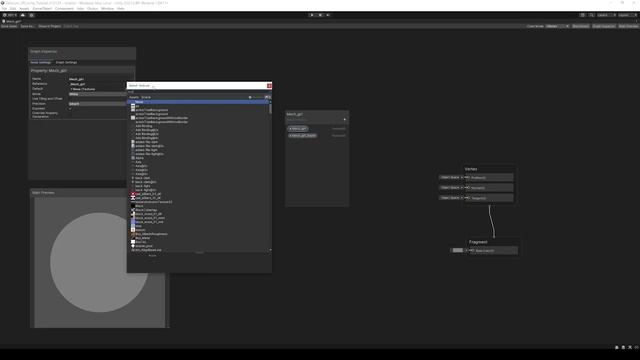The image size is (640, 360).
Task: Toggle the Graph Inspector panel button
Action: pos(604,26)
